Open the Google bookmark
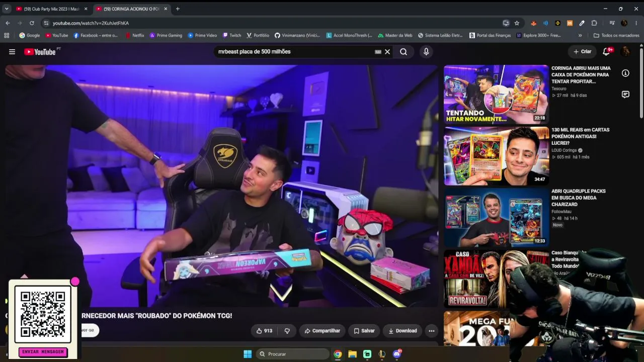The height and width of the screenshot is (362, 644). pyautogui.click(x=30, y=36)
